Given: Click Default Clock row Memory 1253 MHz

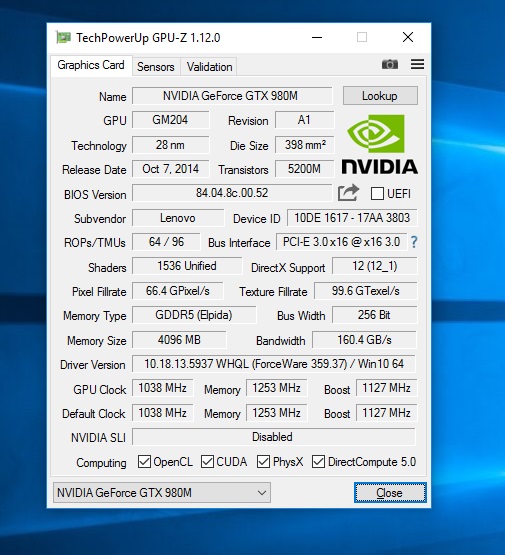Looking at the screenshot, I should coord(277,413).
